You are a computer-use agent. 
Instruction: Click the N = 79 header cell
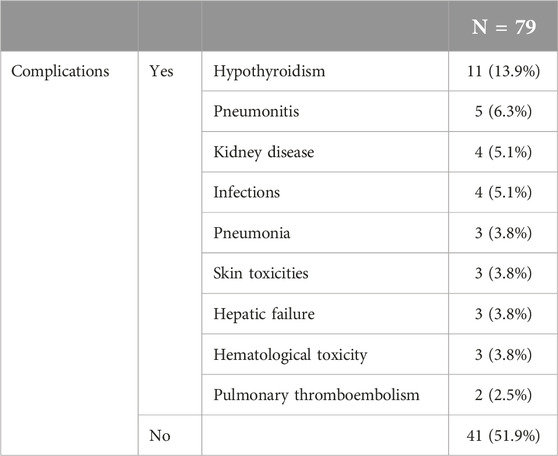(x=503, y=27)
